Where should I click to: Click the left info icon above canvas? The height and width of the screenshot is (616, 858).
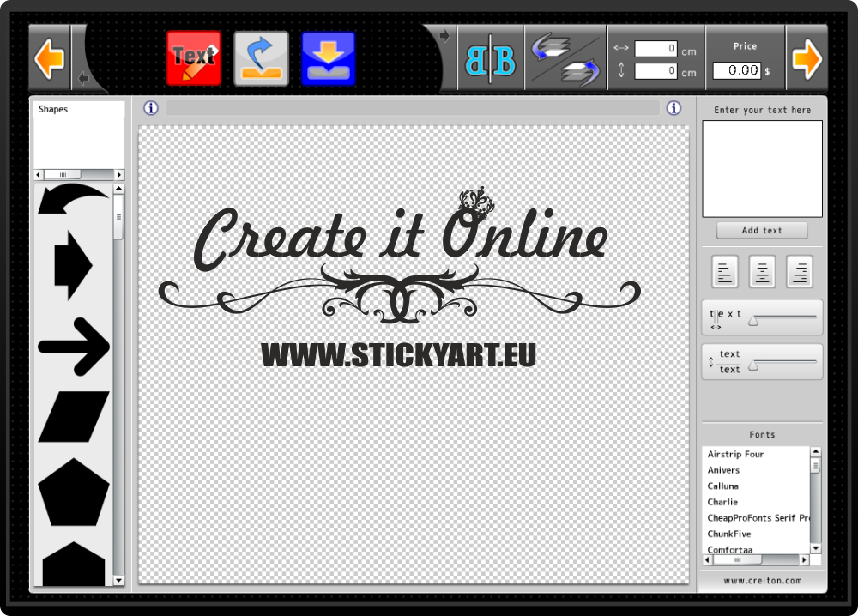(x=151, y=108)
